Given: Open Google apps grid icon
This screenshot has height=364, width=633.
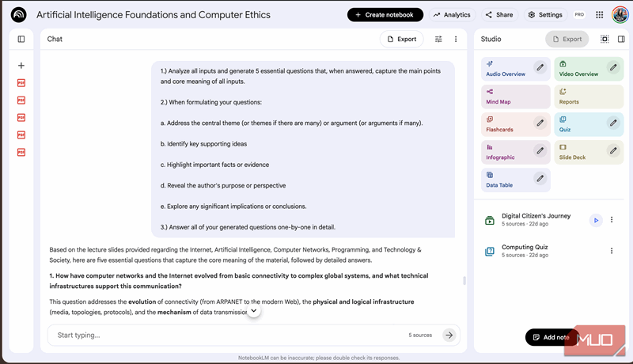Looking at the screenshot, I should click(x=598, y=15).
